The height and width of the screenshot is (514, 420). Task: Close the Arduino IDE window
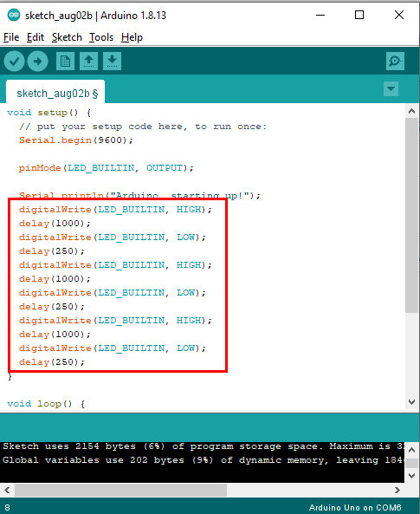click(399, 15)
